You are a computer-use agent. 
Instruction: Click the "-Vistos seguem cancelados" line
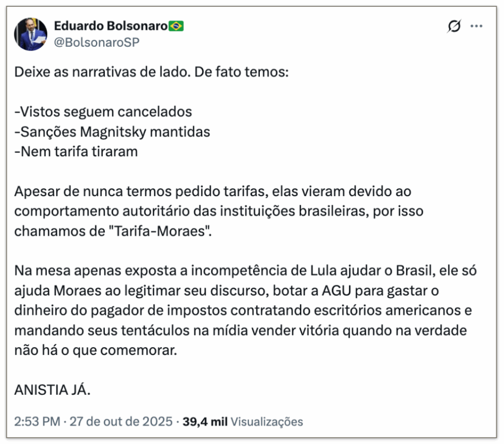click(x=103, y=112)
